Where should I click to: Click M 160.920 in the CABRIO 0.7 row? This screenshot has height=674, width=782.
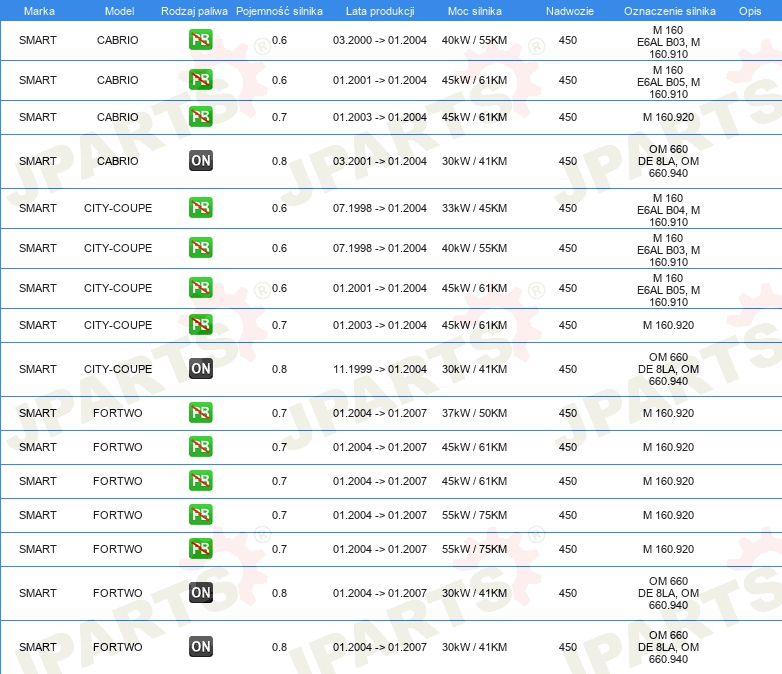click(668, 117)
